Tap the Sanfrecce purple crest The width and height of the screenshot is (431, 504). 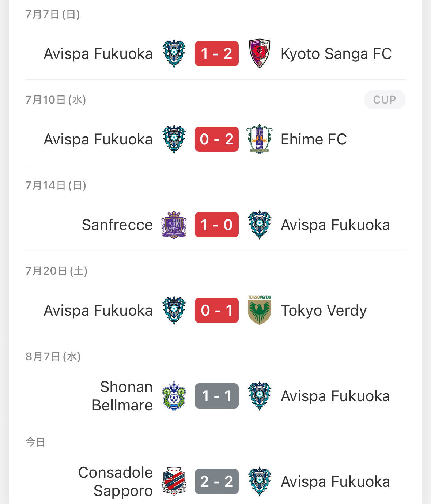(174, 225)
